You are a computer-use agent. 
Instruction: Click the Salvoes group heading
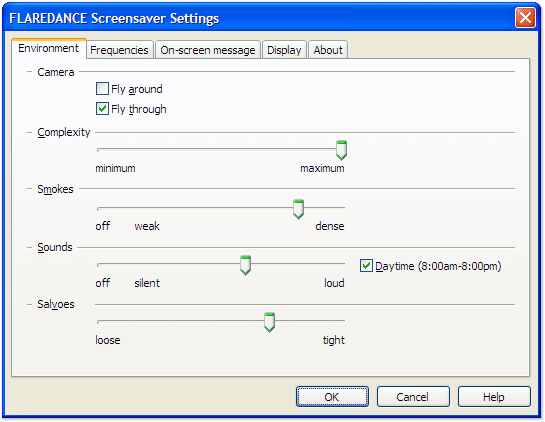click(56, 304)
